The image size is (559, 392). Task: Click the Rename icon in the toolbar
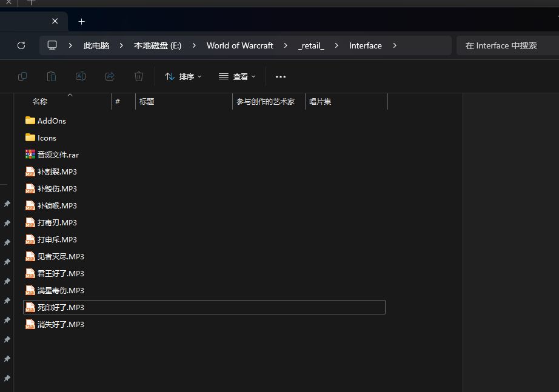coord(81,76)
